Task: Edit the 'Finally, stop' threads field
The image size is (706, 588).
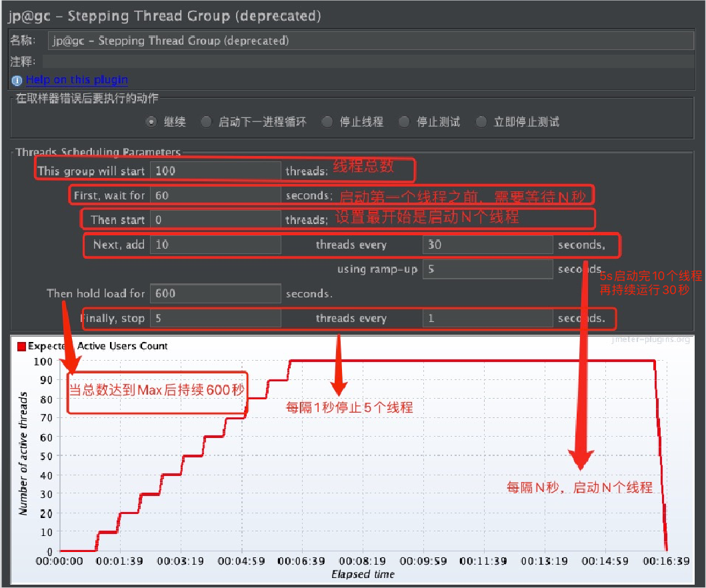Action: pyautogui.click(x=216, y=318)
